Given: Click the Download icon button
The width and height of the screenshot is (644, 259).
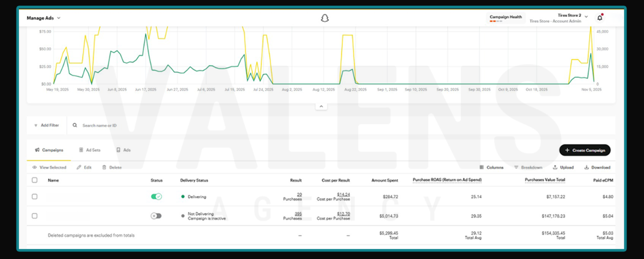Looking at the screenshot, I should pyautogui.click(x=587, y=167).
